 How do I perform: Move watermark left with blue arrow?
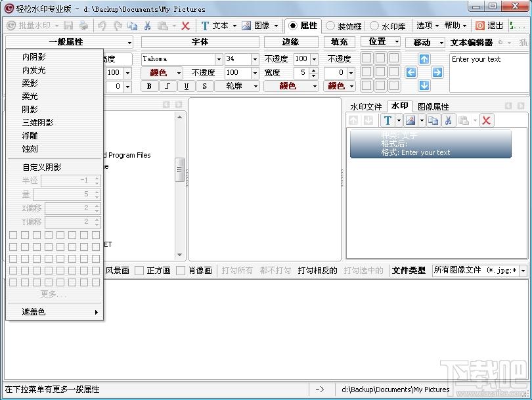click(x=411, y=72)
